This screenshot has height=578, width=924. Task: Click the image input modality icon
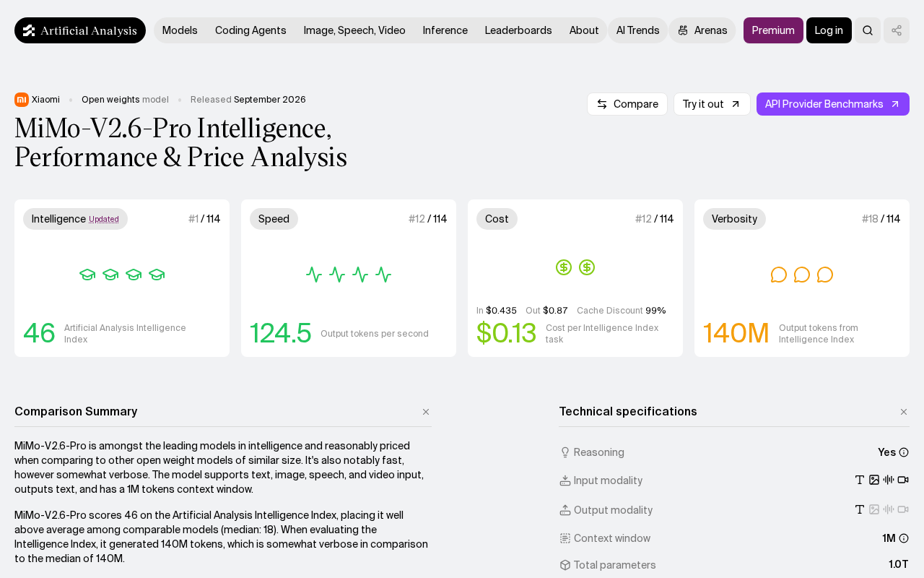coord(874,480)
